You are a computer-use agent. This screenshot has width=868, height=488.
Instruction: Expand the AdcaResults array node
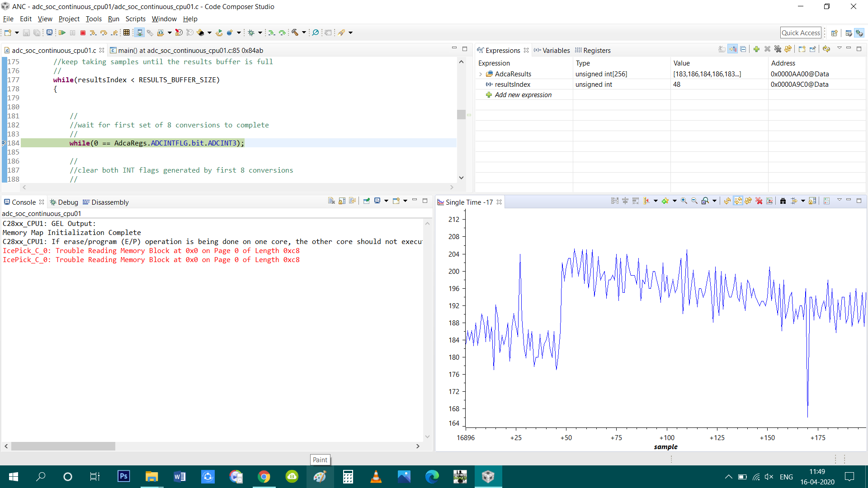481,74
